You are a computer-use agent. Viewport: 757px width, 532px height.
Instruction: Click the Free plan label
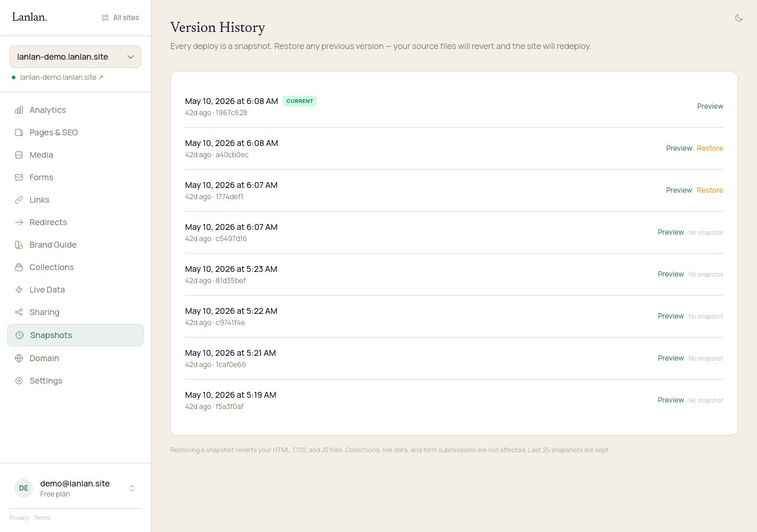tap(55, 494)
